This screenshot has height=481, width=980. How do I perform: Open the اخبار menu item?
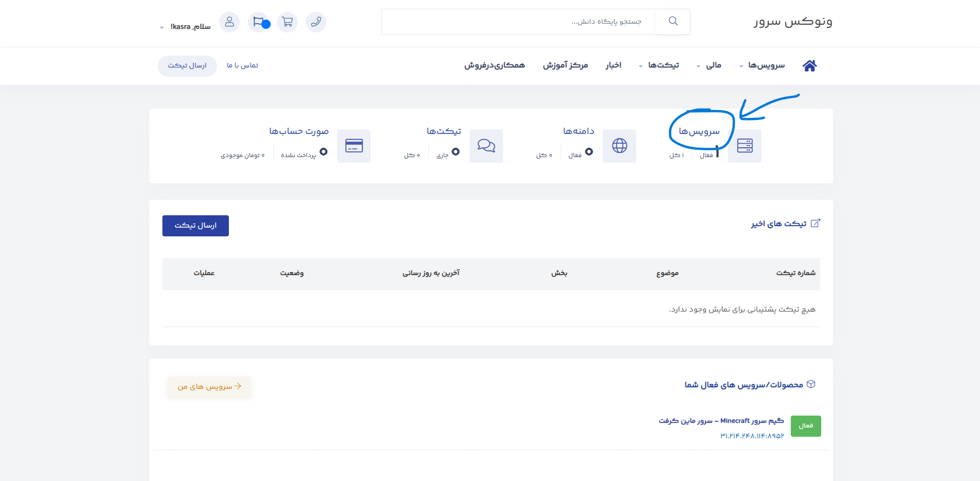613,65
